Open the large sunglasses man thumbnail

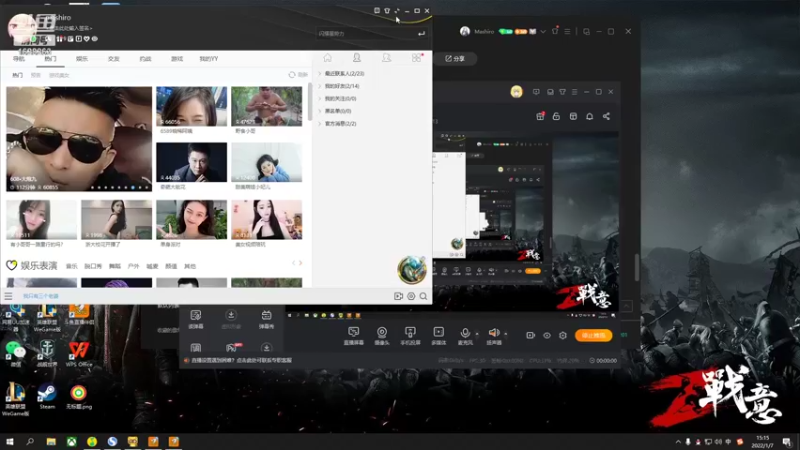[79, 139]
